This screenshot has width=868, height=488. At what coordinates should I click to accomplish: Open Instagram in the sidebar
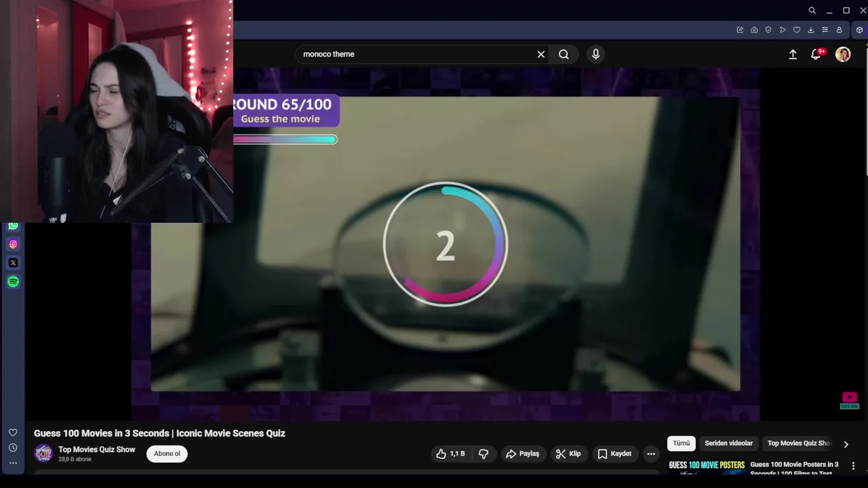pyautogui.click(x=13, y=244)
